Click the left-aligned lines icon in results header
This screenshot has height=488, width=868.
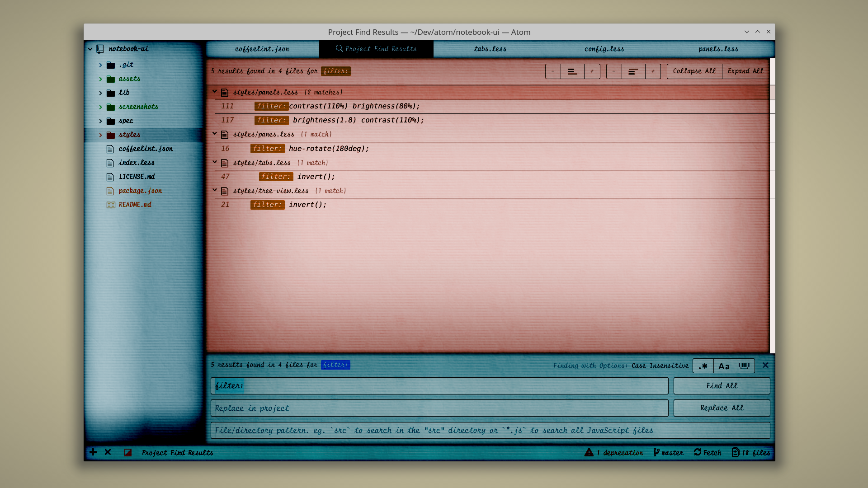(572, 71)
